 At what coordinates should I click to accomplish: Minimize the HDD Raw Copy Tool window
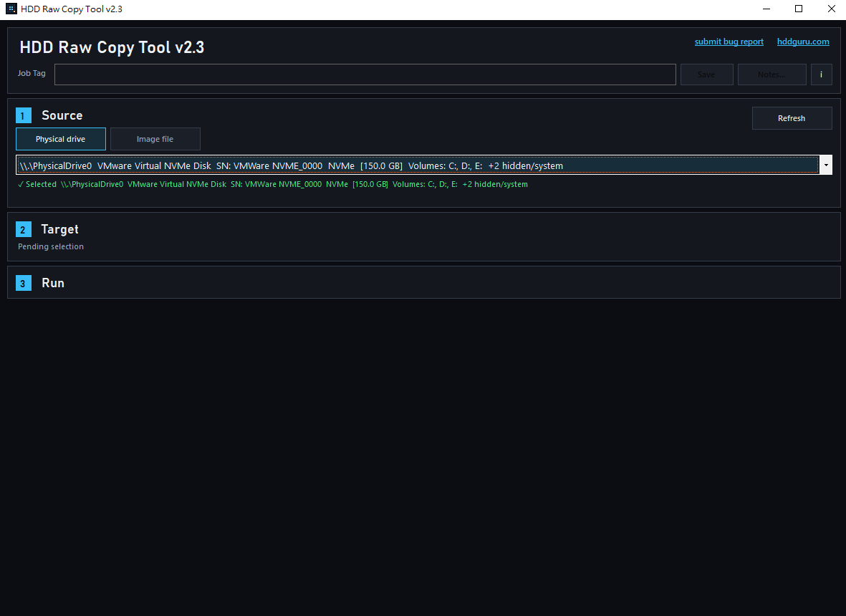(x=766, y=9)
